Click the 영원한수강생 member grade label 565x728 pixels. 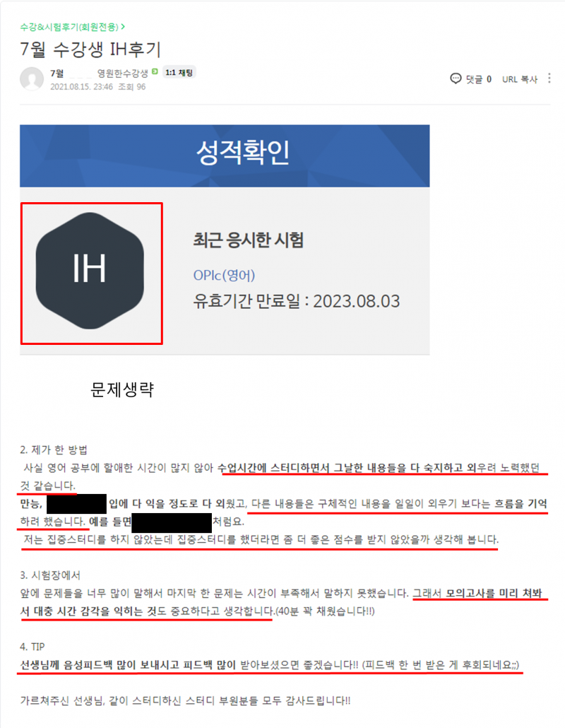click(x=122, y=73)
